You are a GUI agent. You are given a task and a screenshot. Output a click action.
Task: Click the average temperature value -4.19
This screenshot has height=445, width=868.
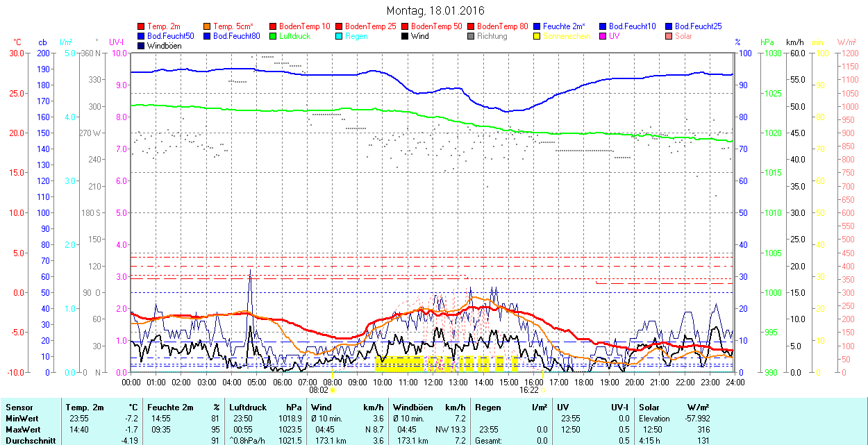[x=129, y=441]
